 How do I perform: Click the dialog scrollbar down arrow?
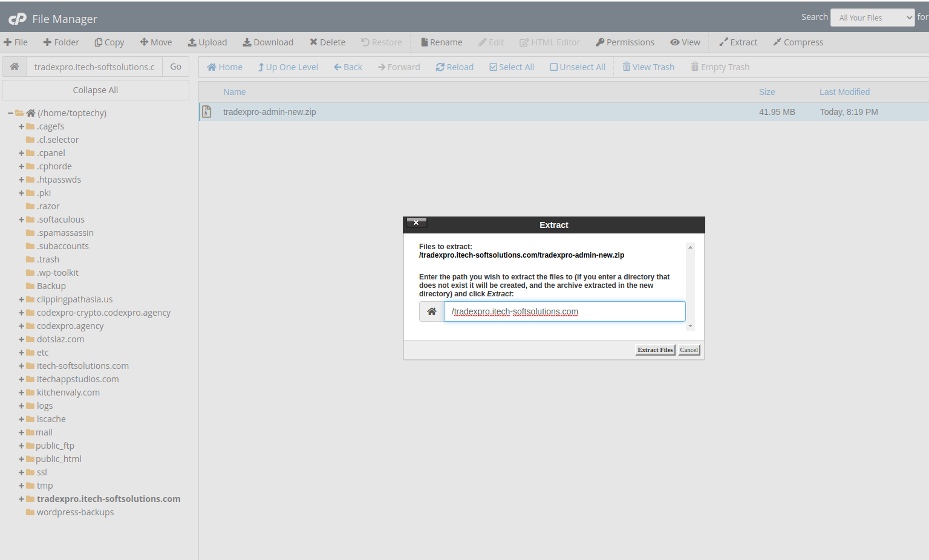[690, 326]
